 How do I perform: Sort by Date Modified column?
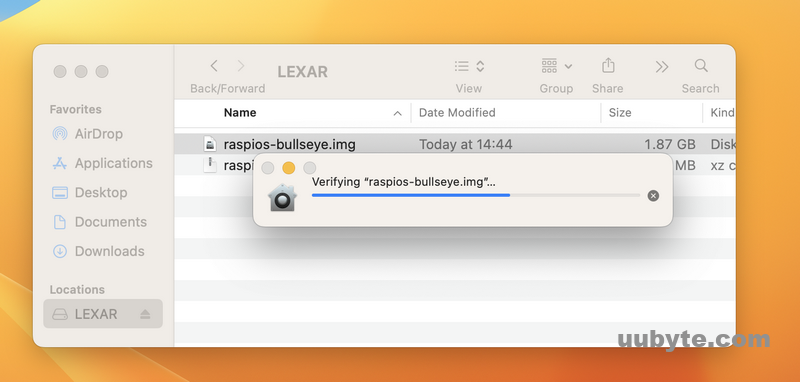[457, 113]
